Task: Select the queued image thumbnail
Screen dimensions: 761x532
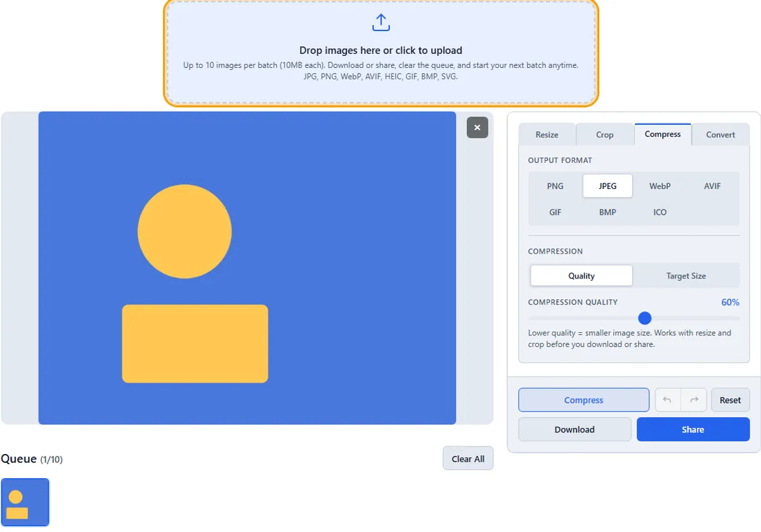Action: point(25,502)
